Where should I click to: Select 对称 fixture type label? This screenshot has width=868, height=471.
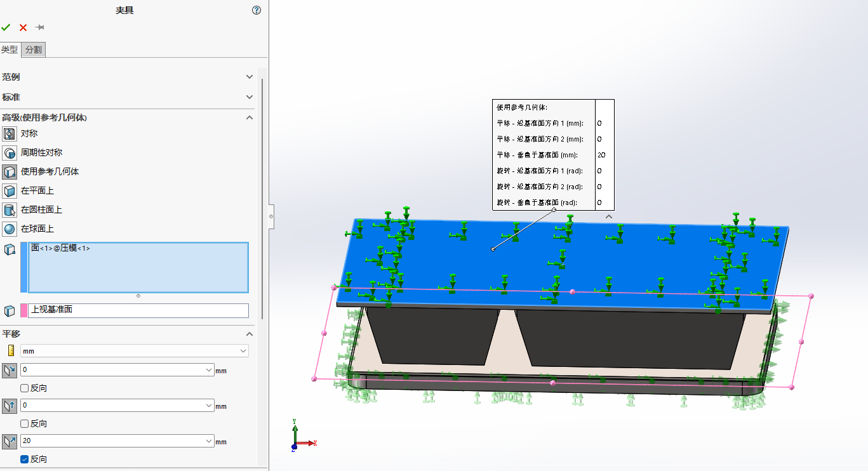point(29,133)
